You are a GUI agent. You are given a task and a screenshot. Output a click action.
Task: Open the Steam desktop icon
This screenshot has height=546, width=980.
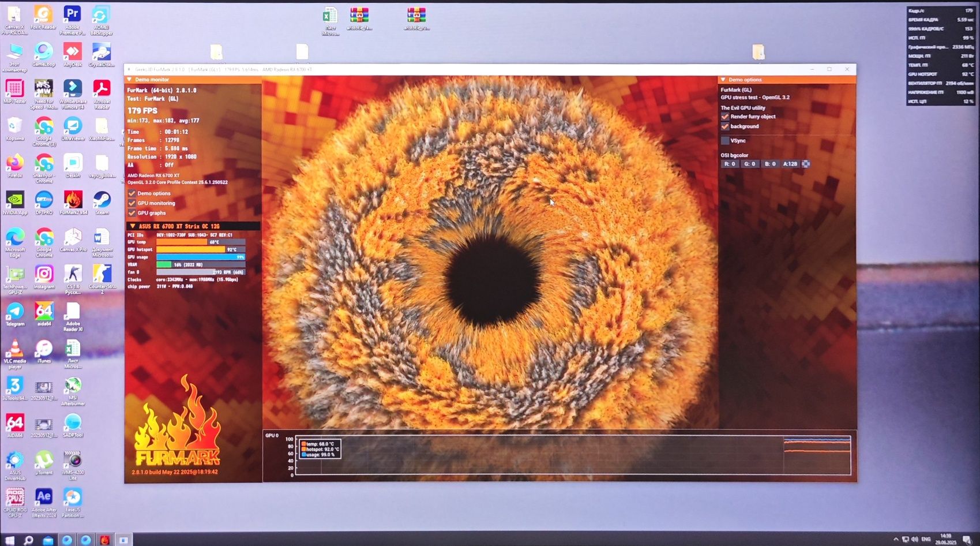coord(102,203)
